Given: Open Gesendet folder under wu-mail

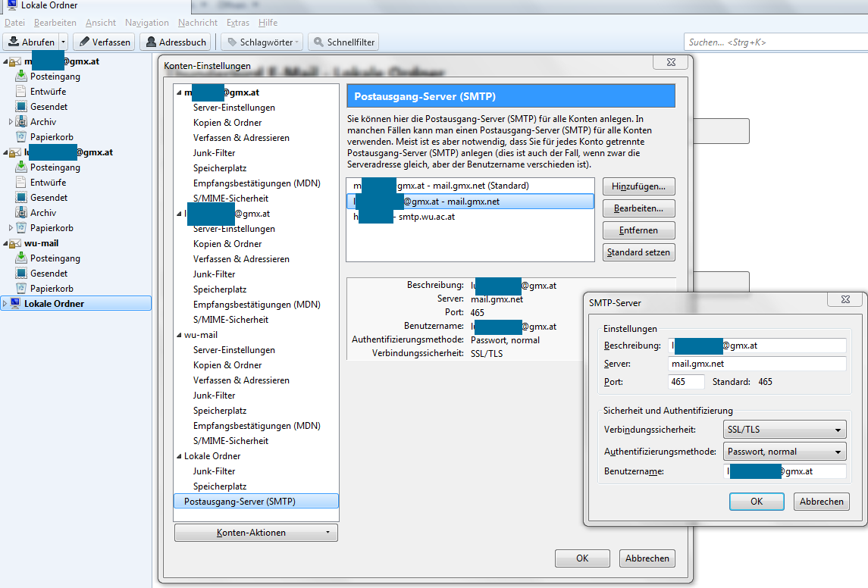Looking at the screenshot, I should click(x=49, y=274).
